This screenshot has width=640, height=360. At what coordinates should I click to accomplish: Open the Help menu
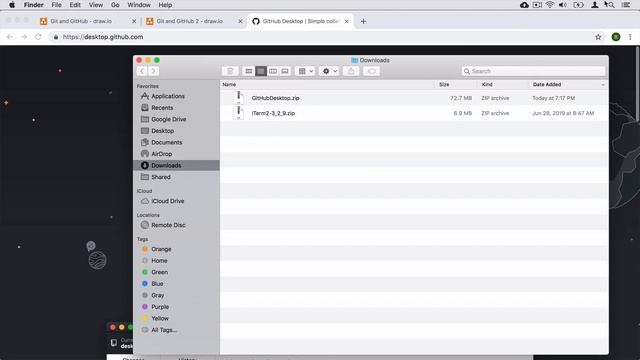pyautogui.click(x=165, y=5)
